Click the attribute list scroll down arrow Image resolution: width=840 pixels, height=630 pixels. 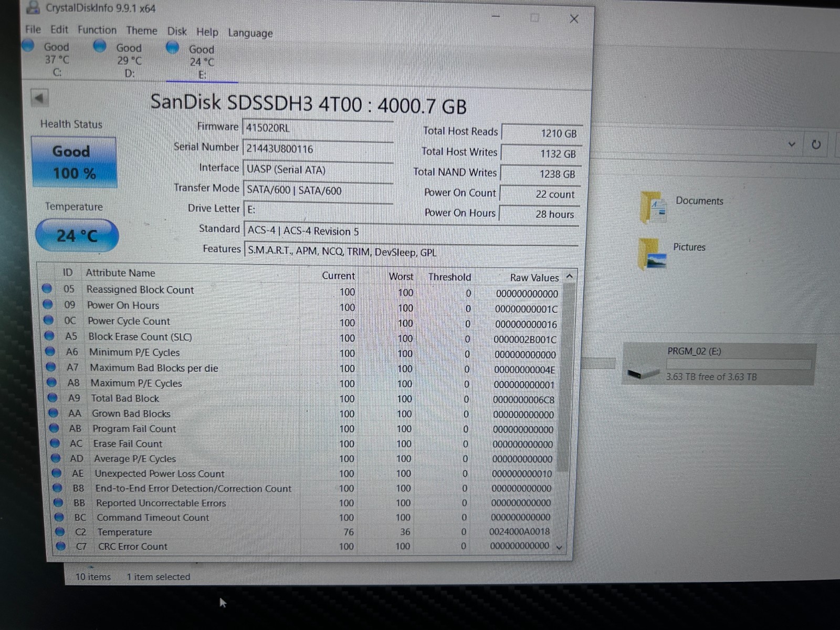pyautogui.click(x=559, y=547)
